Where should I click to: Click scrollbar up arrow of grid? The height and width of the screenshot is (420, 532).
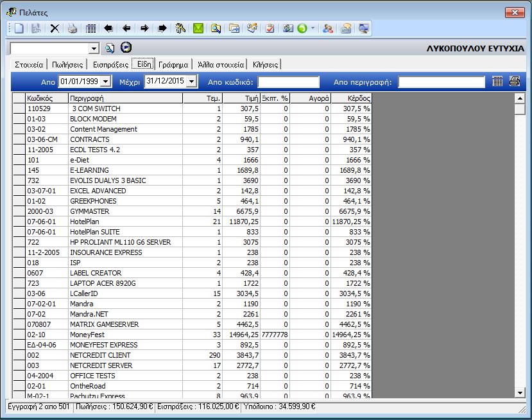pos(520,98)
